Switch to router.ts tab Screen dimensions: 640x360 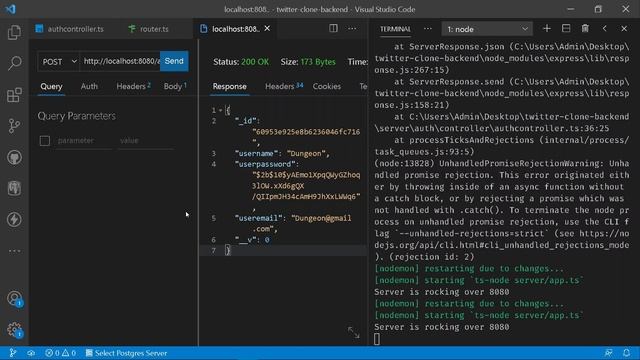[x=149, y=29]
